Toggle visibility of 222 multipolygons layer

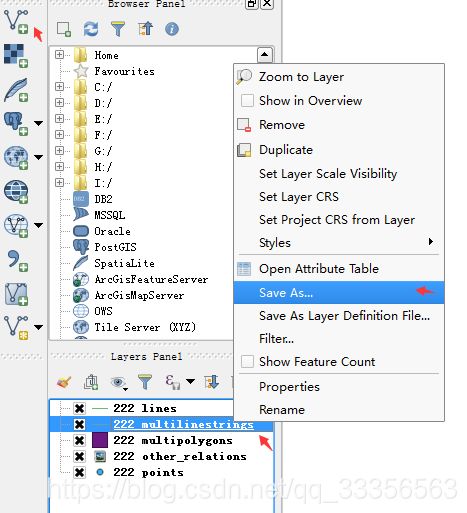pyautogui.click(x=79, y=440)
